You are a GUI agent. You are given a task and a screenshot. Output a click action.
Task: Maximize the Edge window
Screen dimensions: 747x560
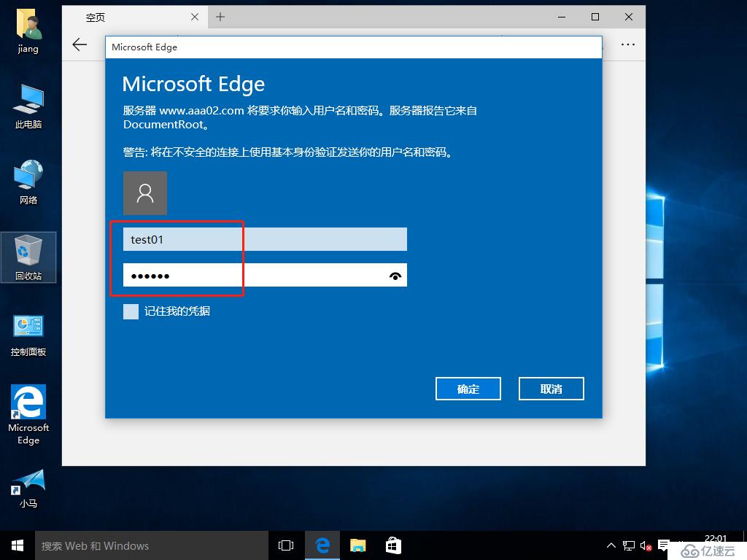coord(595,17)
